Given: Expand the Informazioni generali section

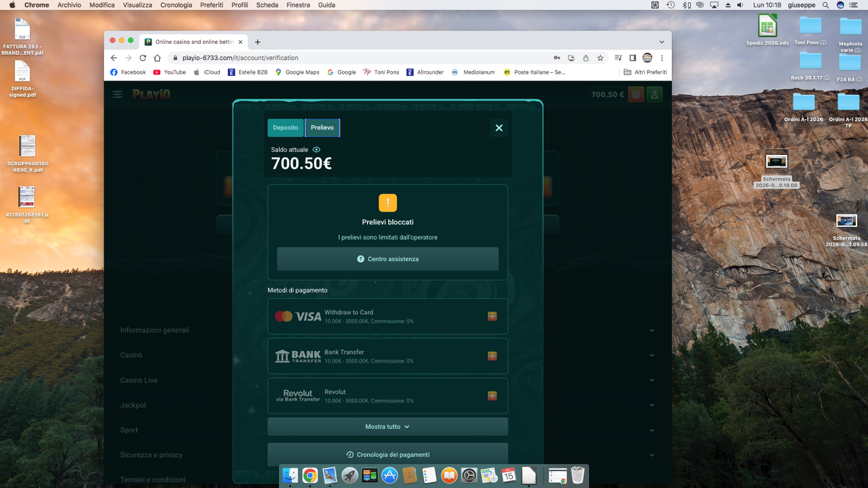Looking at the screenshot, I should pyautogui.click(x=388, y=330).
